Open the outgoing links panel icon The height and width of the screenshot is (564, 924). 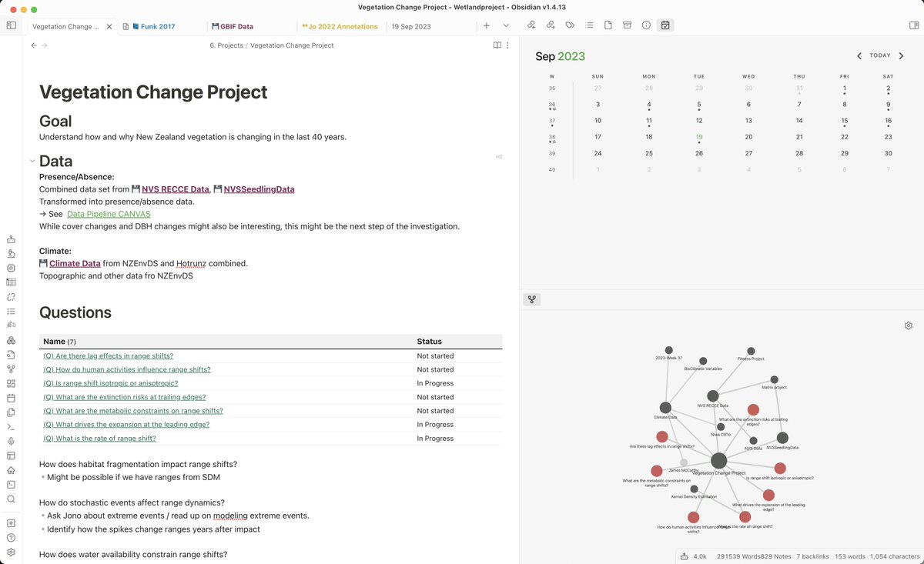coord(551,25)
